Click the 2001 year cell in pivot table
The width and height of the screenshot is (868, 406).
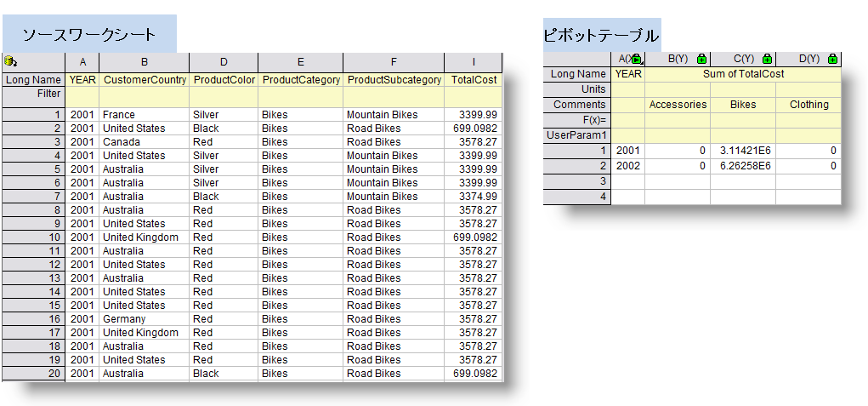point(628,151)
